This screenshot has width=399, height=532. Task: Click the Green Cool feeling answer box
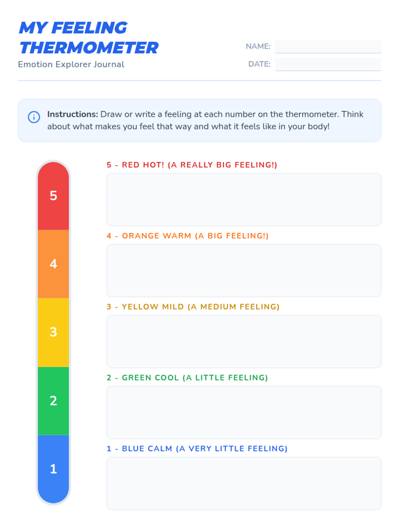244,412
